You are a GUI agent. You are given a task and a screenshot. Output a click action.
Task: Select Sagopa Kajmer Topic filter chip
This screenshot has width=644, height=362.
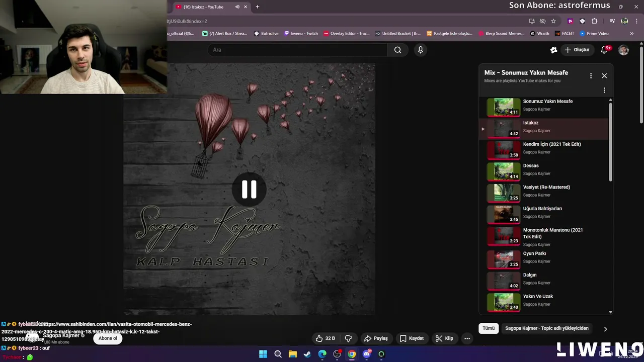[x=547, y=328]
